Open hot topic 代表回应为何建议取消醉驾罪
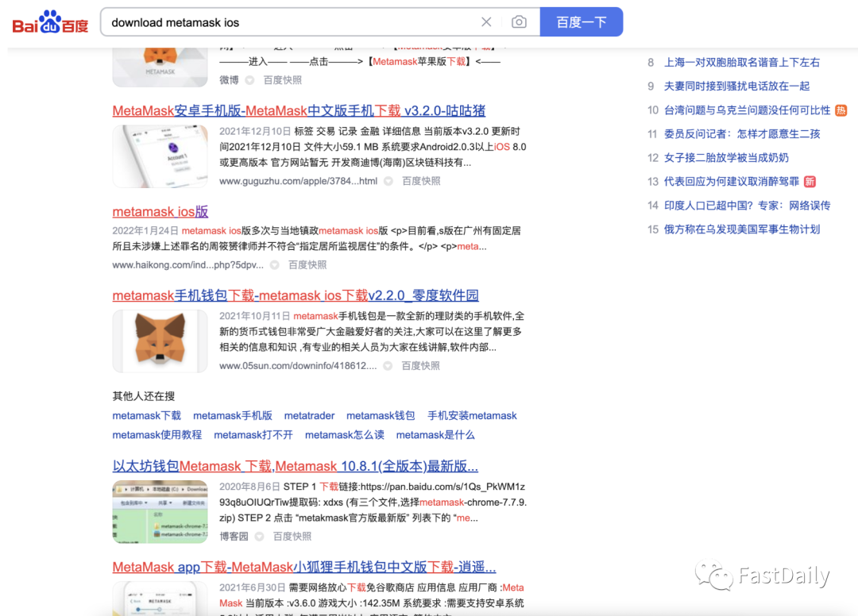Screen dimensions: 858x616 tap(731, 182)
